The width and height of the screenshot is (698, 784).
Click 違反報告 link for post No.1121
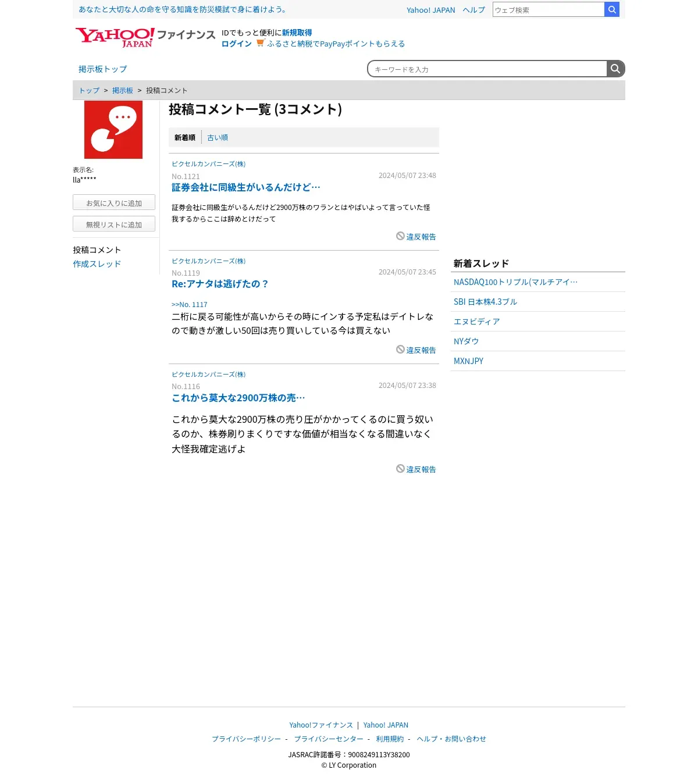tap(421, 237)
